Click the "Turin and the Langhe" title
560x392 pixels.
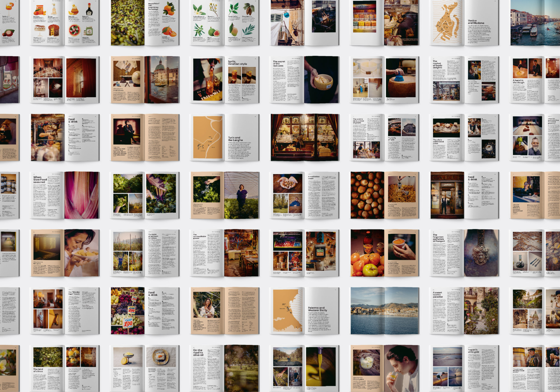(x=235, y=139)
